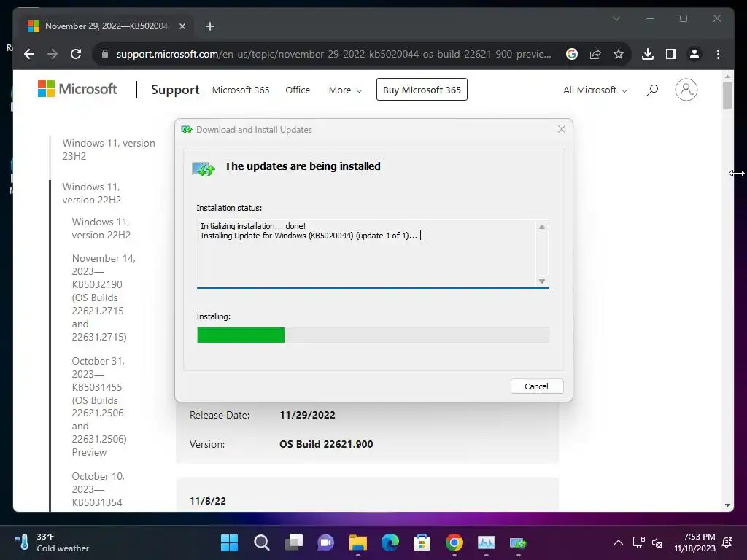This screenshot has width=747, height=560.
Task: Open Microsoft Store from taskbar
Action: [422, 542]
